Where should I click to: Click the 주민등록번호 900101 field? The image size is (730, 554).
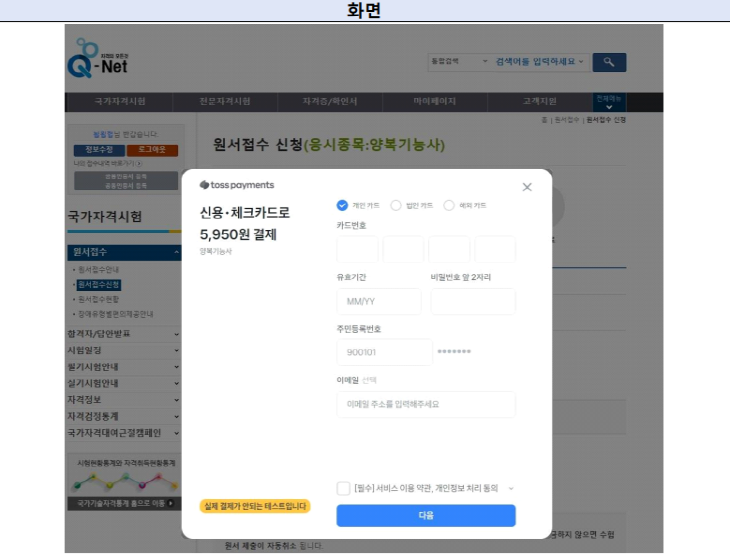click(x=385, y=352)
